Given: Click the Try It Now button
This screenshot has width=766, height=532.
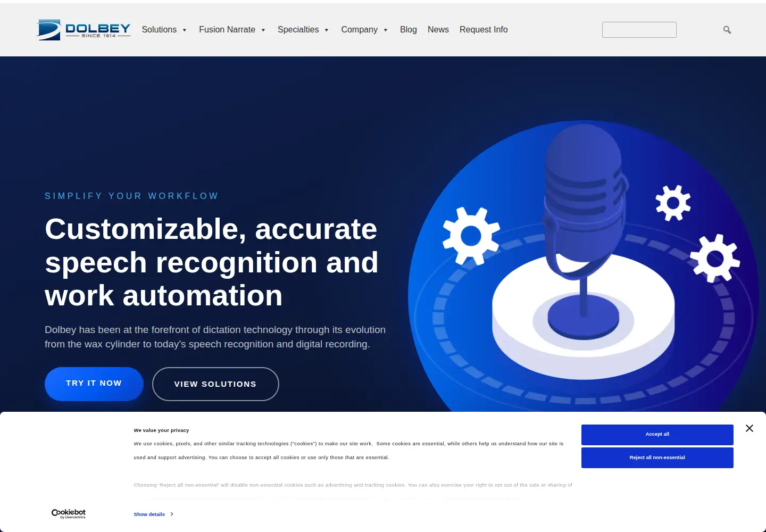Looking at the screenshot, I should [x=94, y=384].
